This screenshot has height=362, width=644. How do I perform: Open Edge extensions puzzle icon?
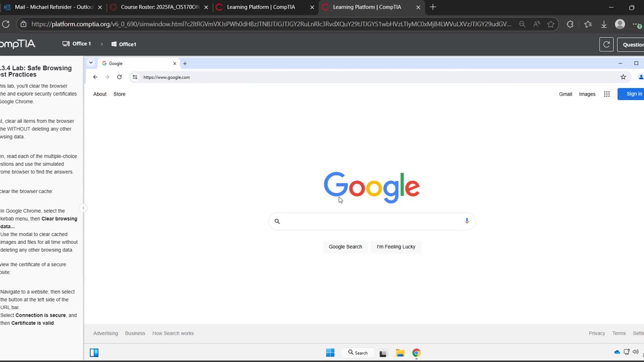pos(570,24)
